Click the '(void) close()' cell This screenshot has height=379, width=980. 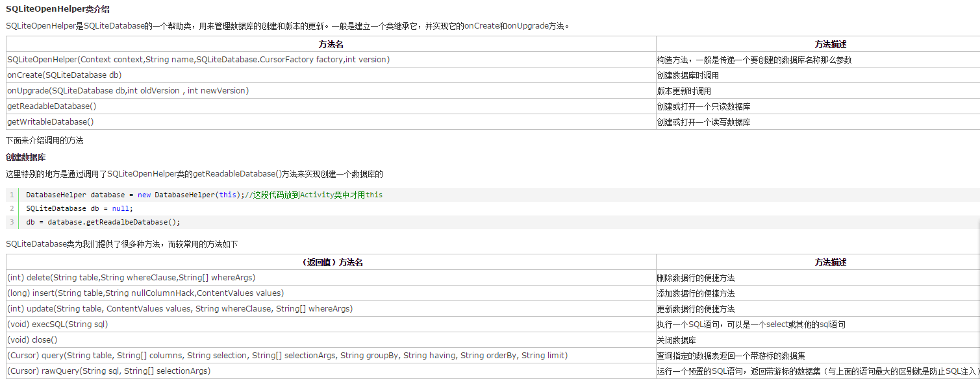coord(331,340)
